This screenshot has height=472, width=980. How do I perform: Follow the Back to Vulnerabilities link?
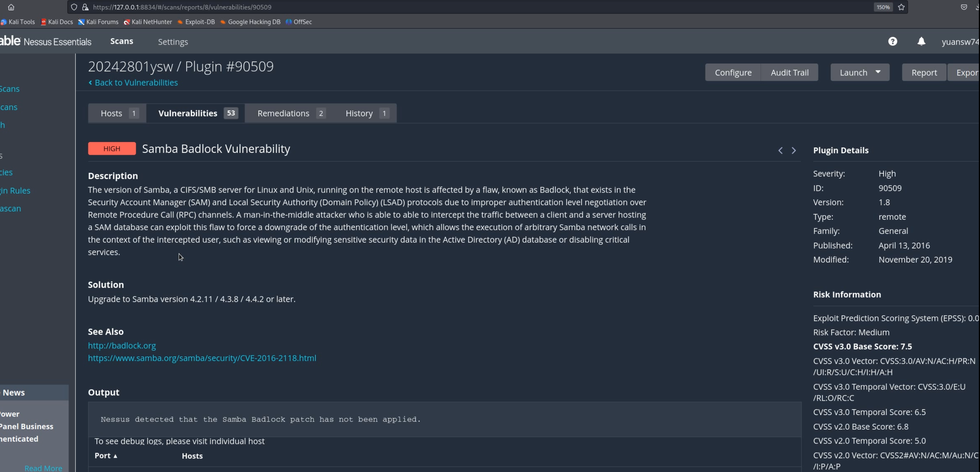tap(136, 82)
